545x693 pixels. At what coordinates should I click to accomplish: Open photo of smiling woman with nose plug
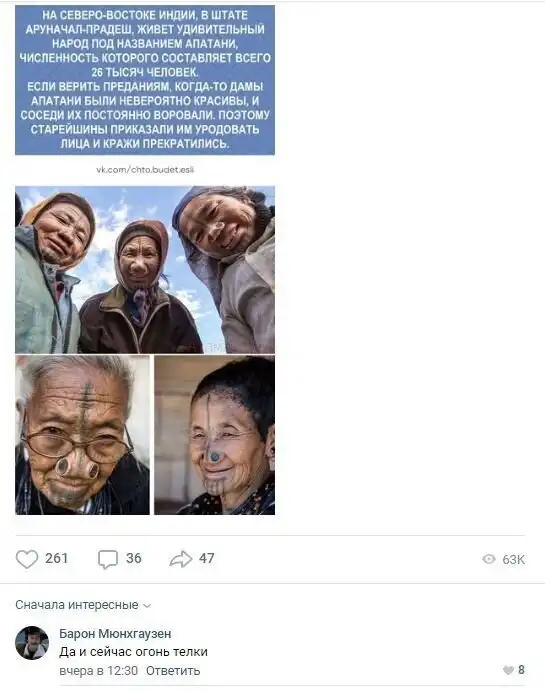pyautogui.click(x=214, y=435)
